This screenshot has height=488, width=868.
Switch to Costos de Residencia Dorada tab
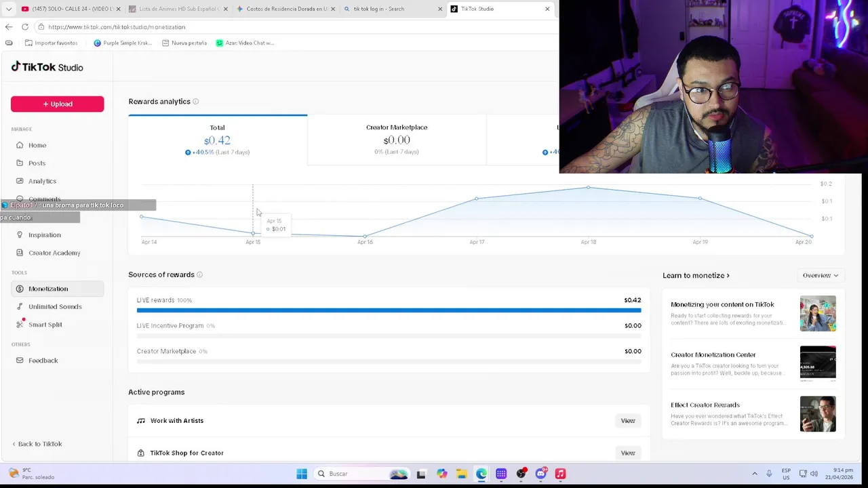pyautogui.click(x=285, y=9)
